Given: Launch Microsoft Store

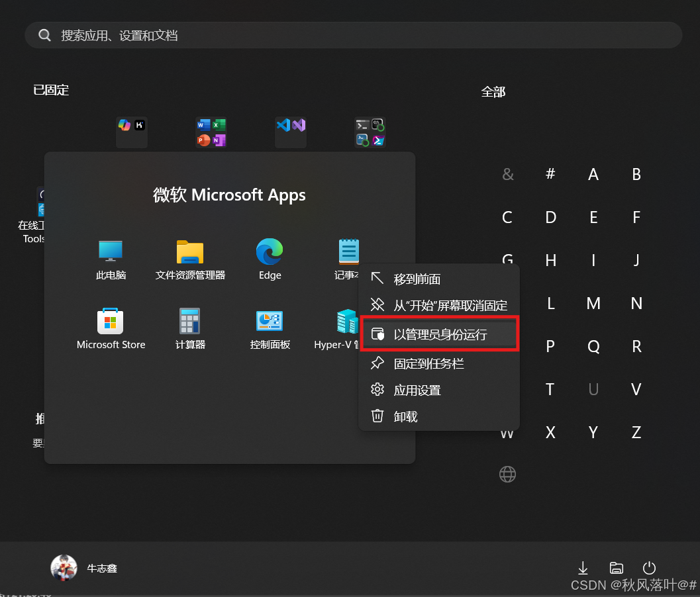Looking at the screenshot, I should coord(111,321).
